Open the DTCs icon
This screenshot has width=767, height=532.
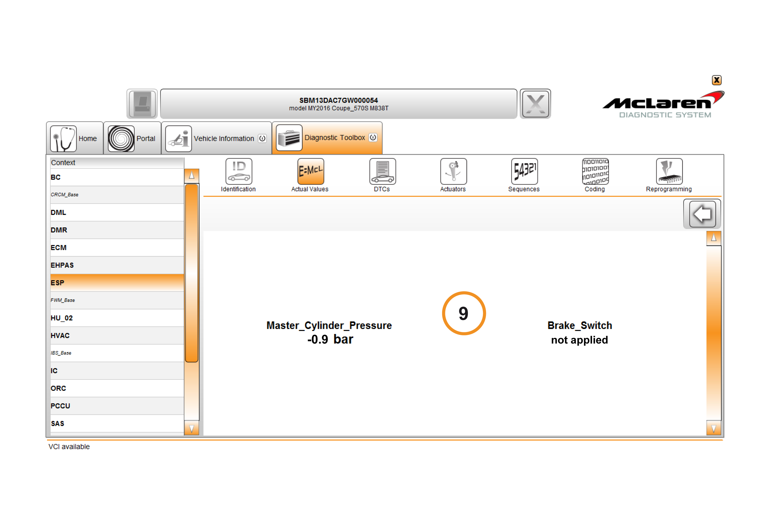click(382, 171)
